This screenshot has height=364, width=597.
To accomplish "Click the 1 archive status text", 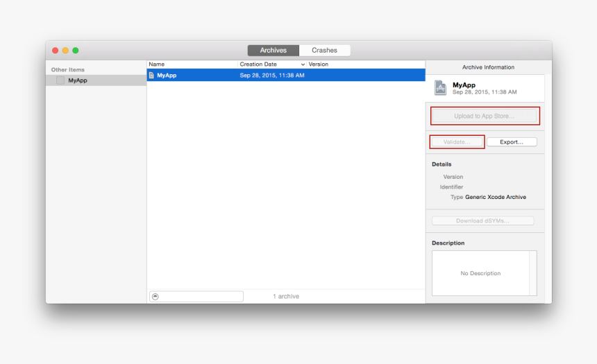I will click(286, 296).
